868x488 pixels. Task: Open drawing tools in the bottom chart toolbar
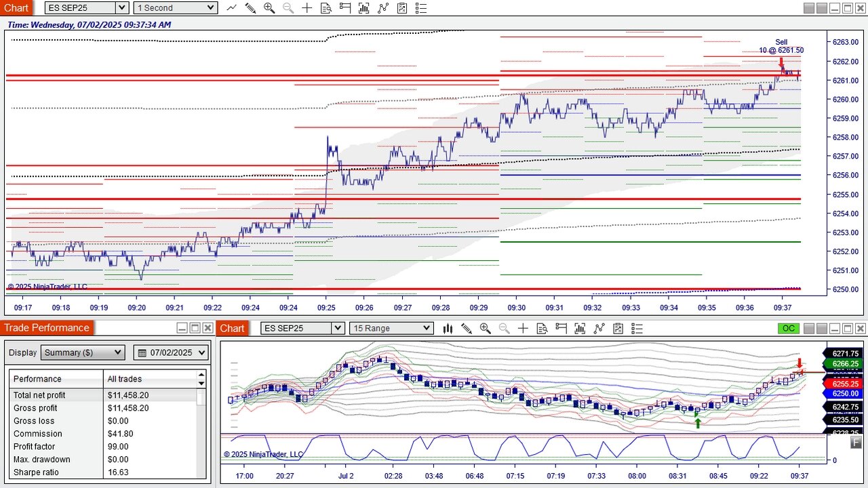click(x=467, y=328)
